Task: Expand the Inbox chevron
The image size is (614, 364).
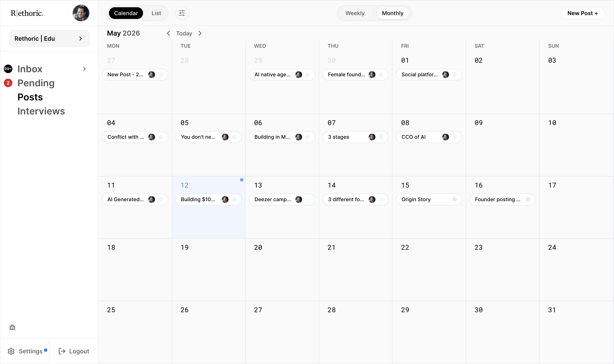Action: 84,69
